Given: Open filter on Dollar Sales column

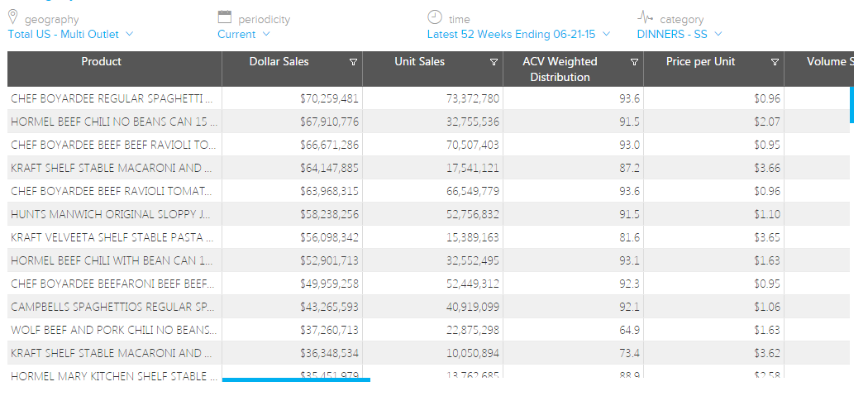Looking at the screenshot, I should 353,62.
